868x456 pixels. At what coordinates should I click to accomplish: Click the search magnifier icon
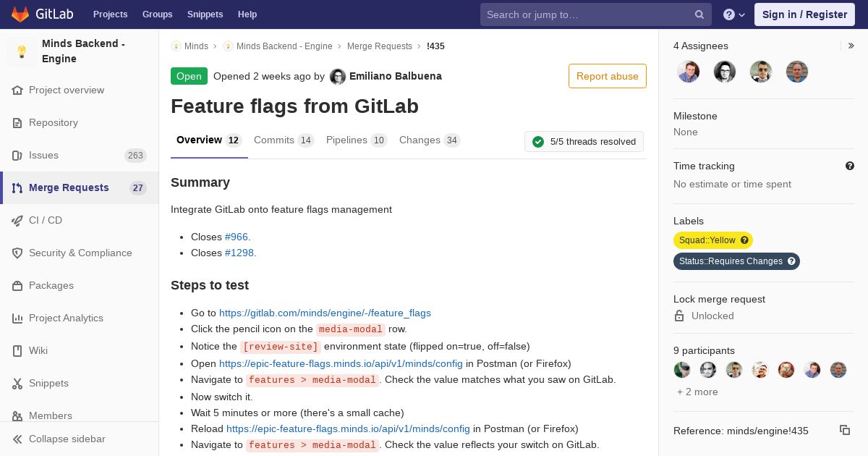pyautogui.click(x=699, y=14)
